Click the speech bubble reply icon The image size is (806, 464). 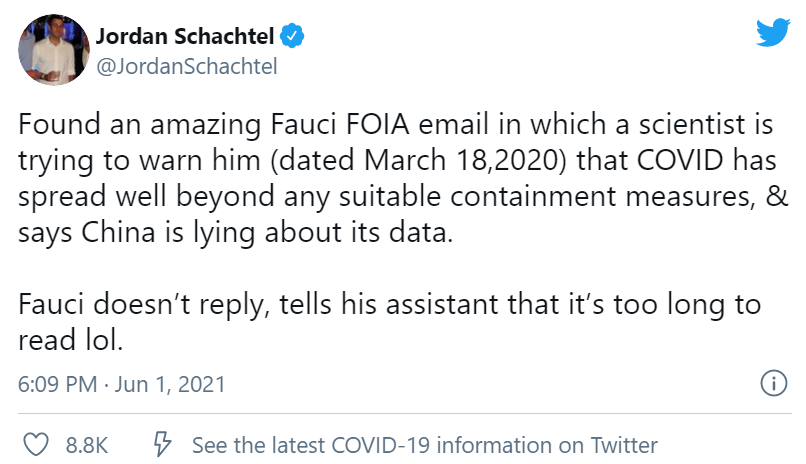[x=158, y=445]
